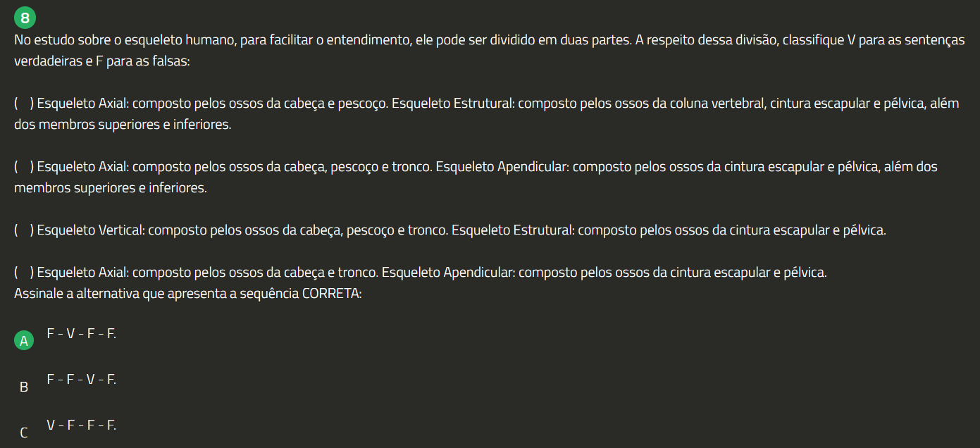
Task: Click answer text "F - V - F - F."
Action: pyautogui.click(x=81, y=333)
